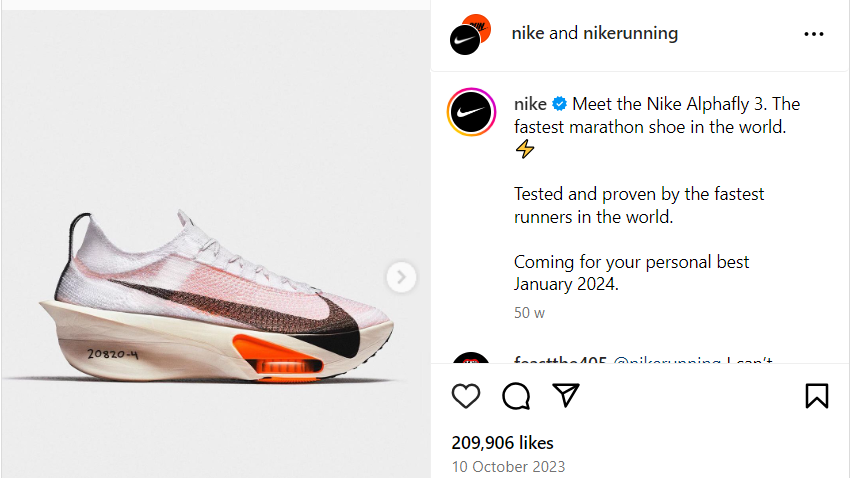Viewport: 850px width, 478px height.
Task: View who liked via the 209,906 likes
Action: coord(503,443)
